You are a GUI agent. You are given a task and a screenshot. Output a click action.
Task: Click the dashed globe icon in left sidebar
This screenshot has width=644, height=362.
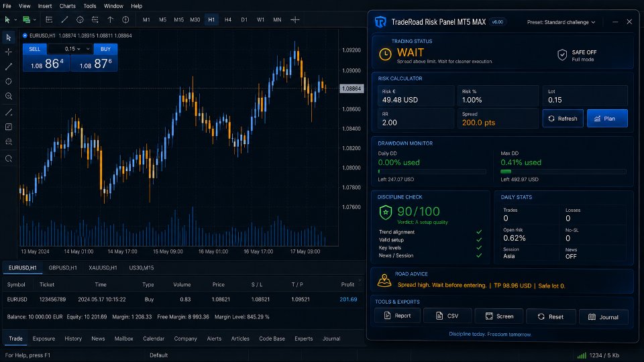pyautogui.click(x=8, y=141)
